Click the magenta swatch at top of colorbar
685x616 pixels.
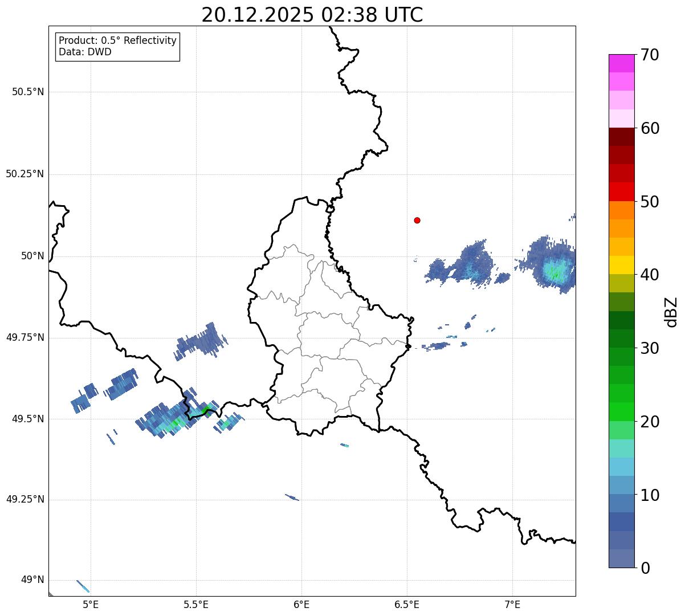pos(622,63)
